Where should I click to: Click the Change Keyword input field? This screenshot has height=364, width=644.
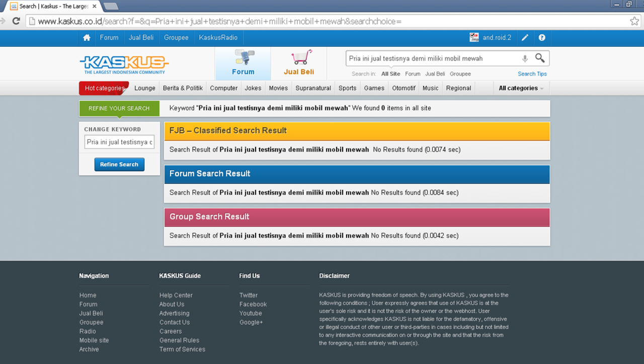(119, 142)
